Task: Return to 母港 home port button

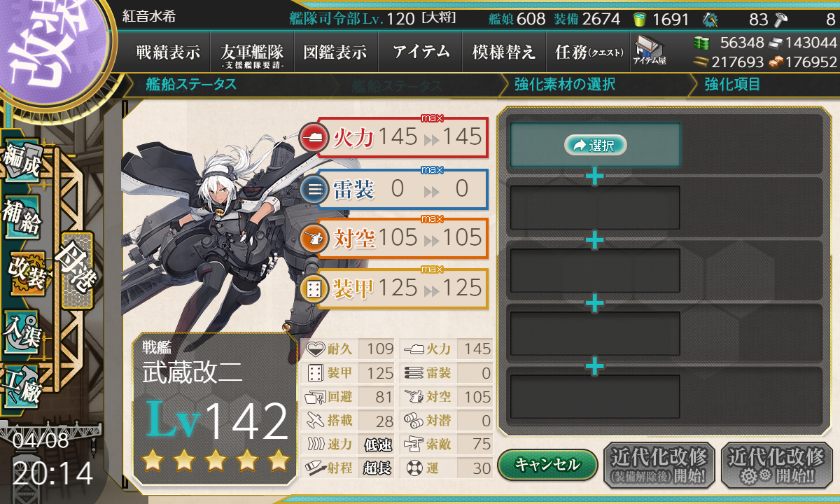Action: [76, 270]
